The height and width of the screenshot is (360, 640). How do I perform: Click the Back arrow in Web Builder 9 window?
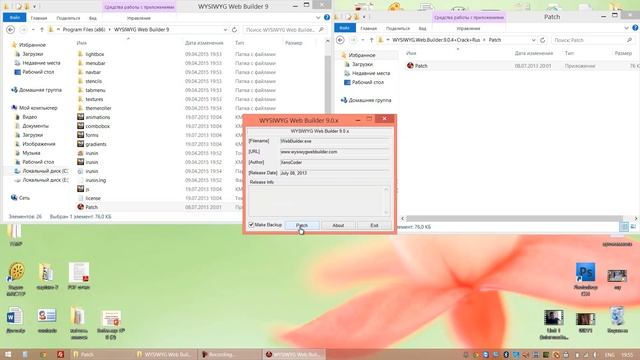11,29
